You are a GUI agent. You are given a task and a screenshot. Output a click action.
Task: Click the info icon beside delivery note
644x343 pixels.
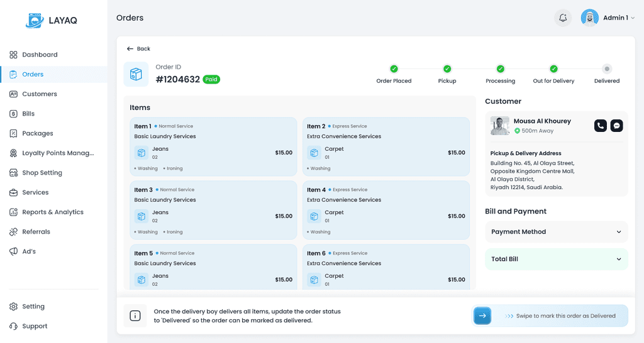pyautogui.click(x=135, y=315)
